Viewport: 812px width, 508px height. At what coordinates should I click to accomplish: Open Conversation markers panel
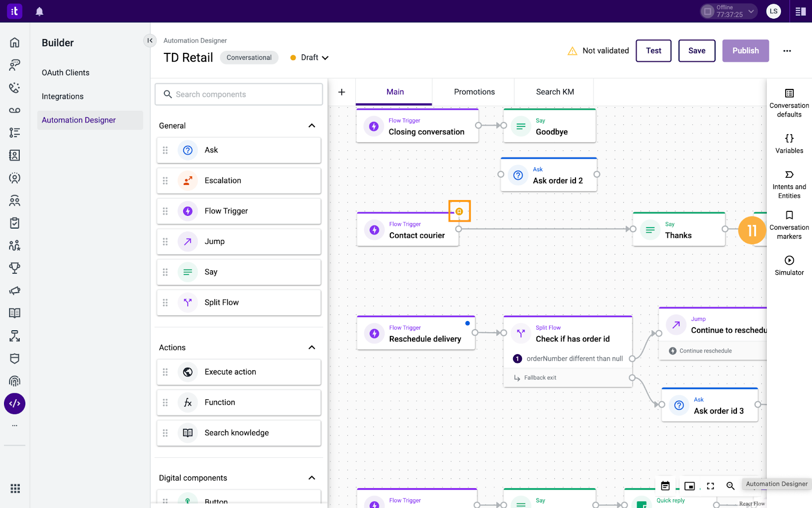[x=789, y=225]
